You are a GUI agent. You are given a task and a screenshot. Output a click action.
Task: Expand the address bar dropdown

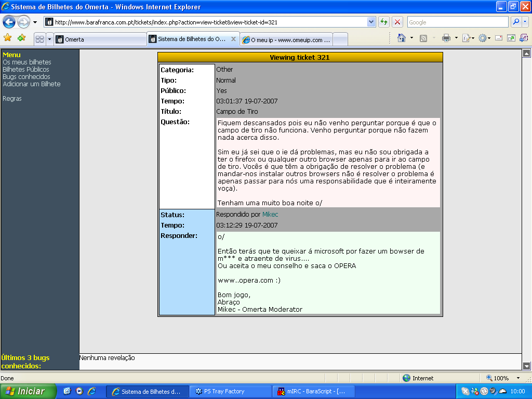coord(371,22)
